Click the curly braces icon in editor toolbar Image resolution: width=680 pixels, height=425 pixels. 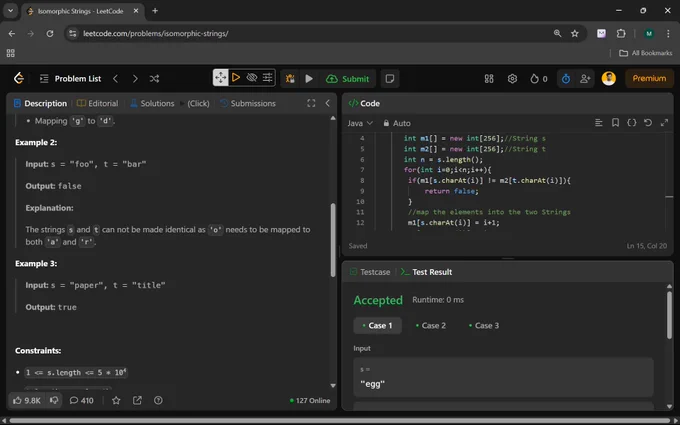click(x=632, y=123)
